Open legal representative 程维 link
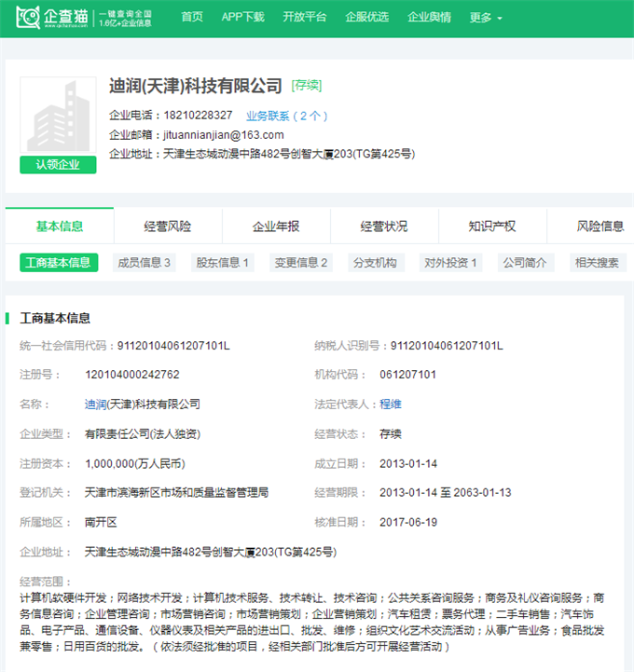 (x=391, y=405)
